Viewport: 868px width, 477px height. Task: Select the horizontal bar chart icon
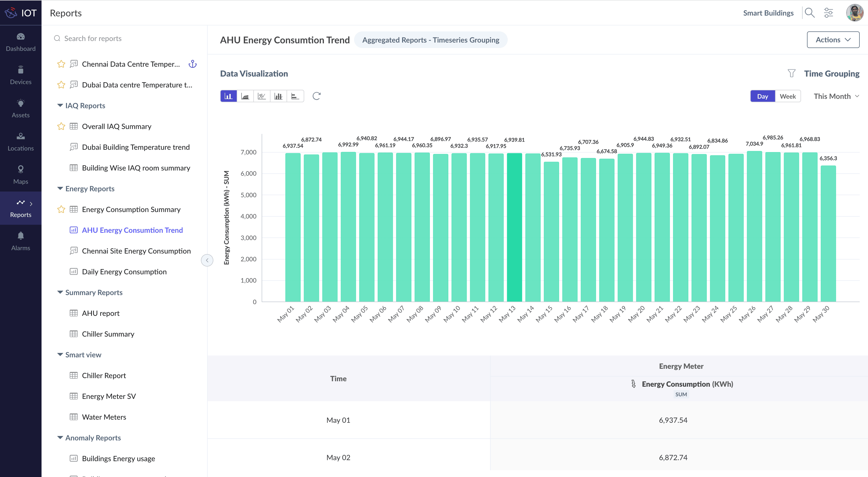coord(295,96)
